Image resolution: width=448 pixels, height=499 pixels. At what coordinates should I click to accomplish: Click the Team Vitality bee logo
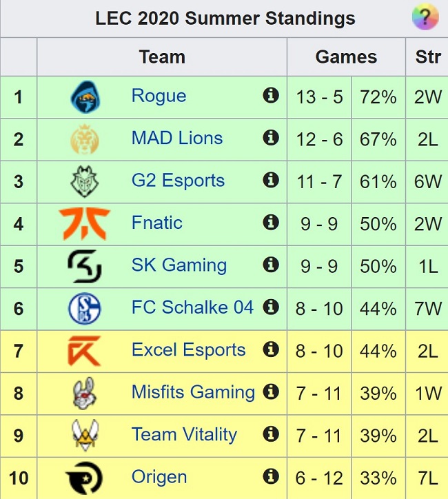click(85, 436)
